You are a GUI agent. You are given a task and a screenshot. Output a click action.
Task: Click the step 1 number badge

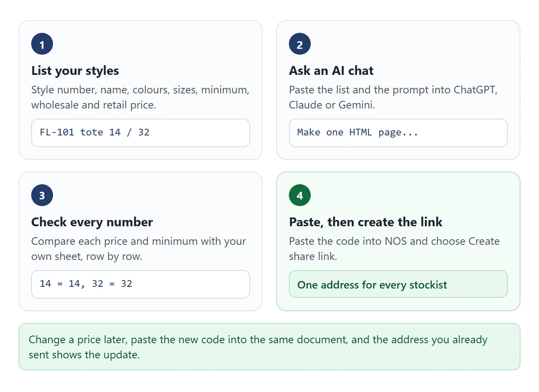coord(42,44)
